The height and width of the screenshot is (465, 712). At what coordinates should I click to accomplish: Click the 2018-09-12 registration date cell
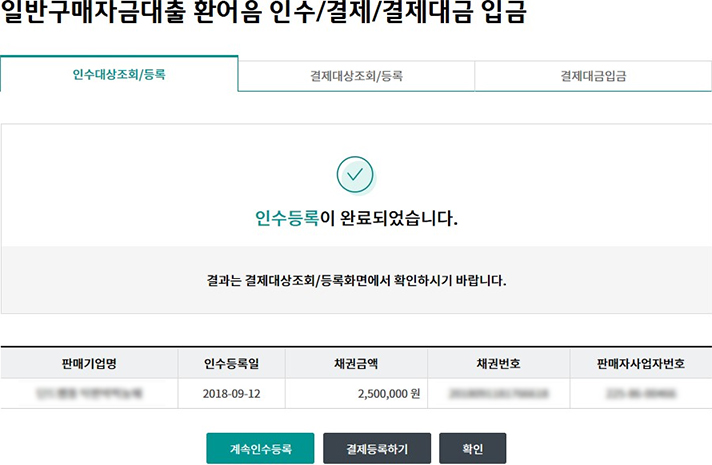[231, 393]
